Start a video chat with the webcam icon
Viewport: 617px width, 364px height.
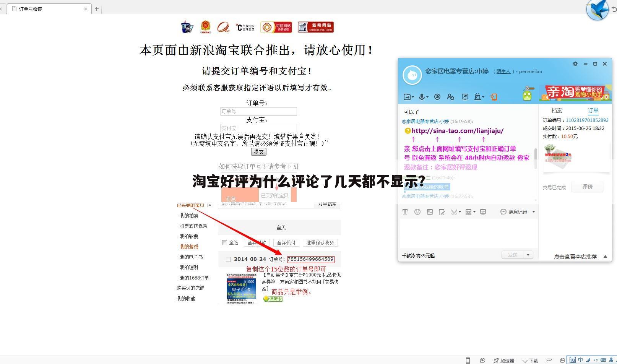tap(437, 97)
